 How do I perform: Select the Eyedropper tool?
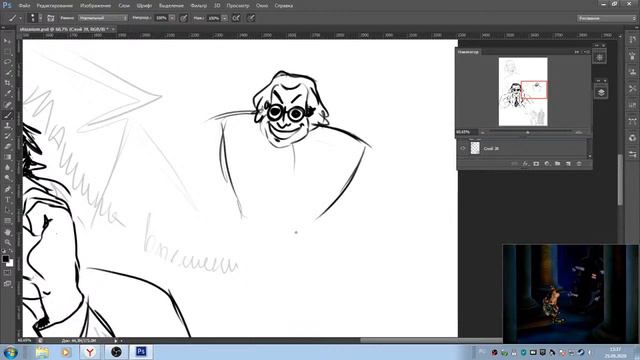(x=7, y=93)
